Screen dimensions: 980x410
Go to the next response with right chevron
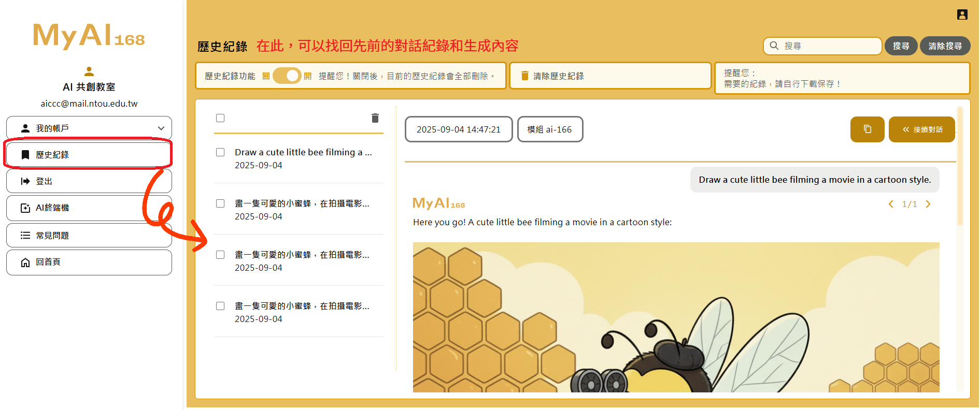coord(928,204)
